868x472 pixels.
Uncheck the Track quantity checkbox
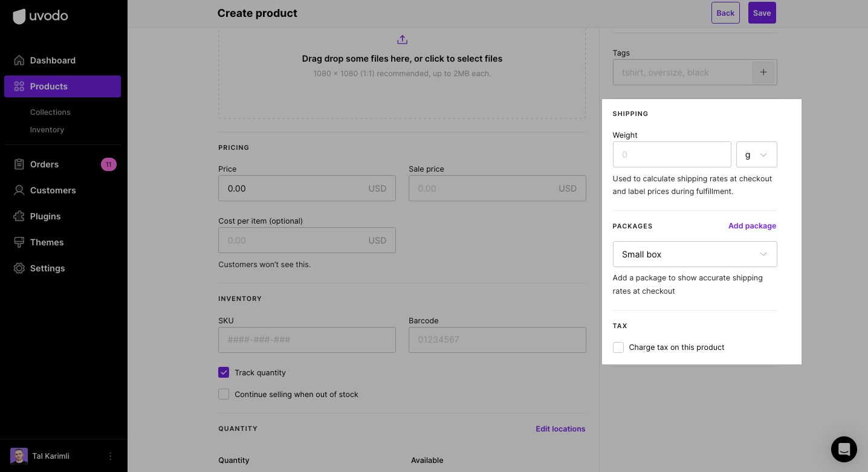224,372
